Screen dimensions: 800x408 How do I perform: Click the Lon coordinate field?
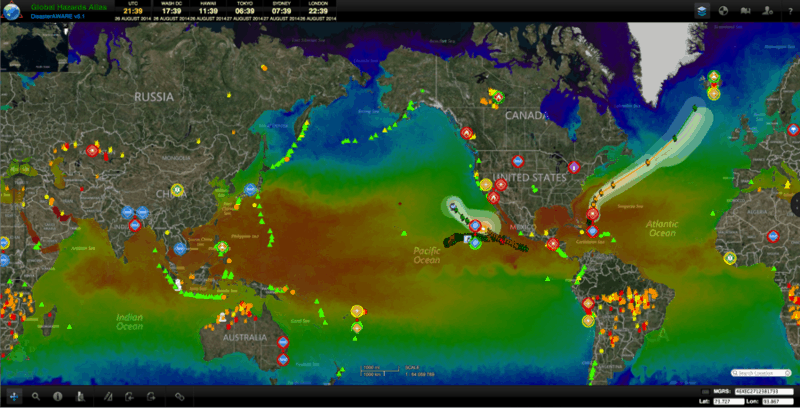point(777,400)
